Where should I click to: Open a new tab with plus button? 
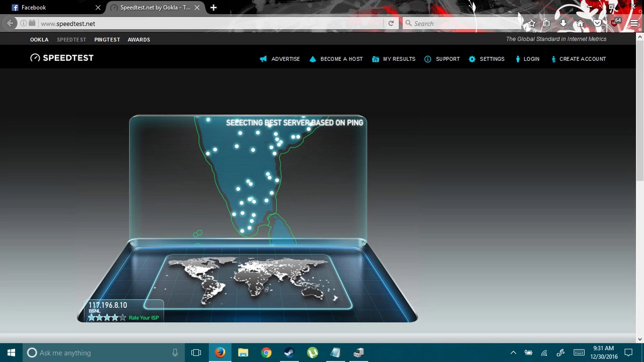pos(213,8)
